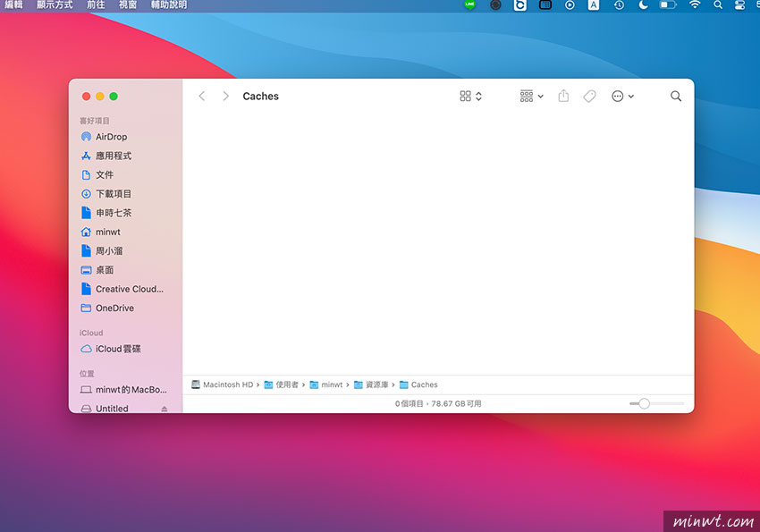This screenshot has width=760, height=532.
Task: Open the group-by dropdown in the toolbar
Action: (531, 96)
